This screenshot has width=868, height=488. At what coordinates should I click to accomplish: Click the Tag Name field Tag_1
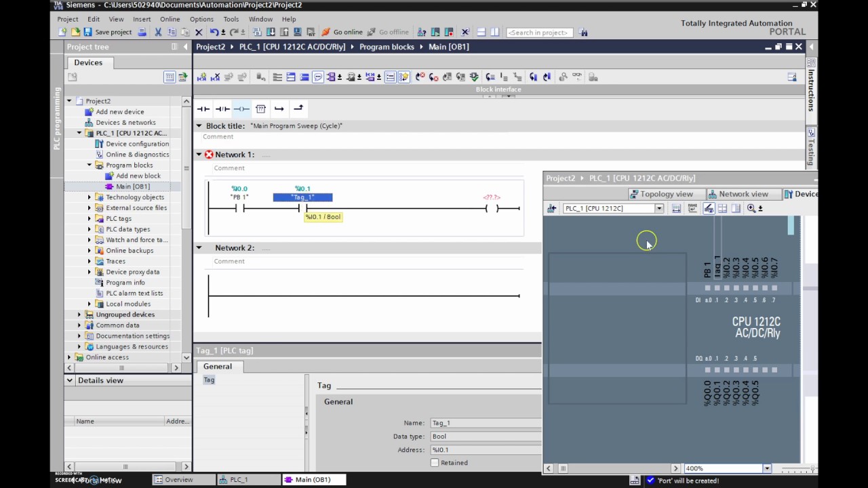coord(486,423)
